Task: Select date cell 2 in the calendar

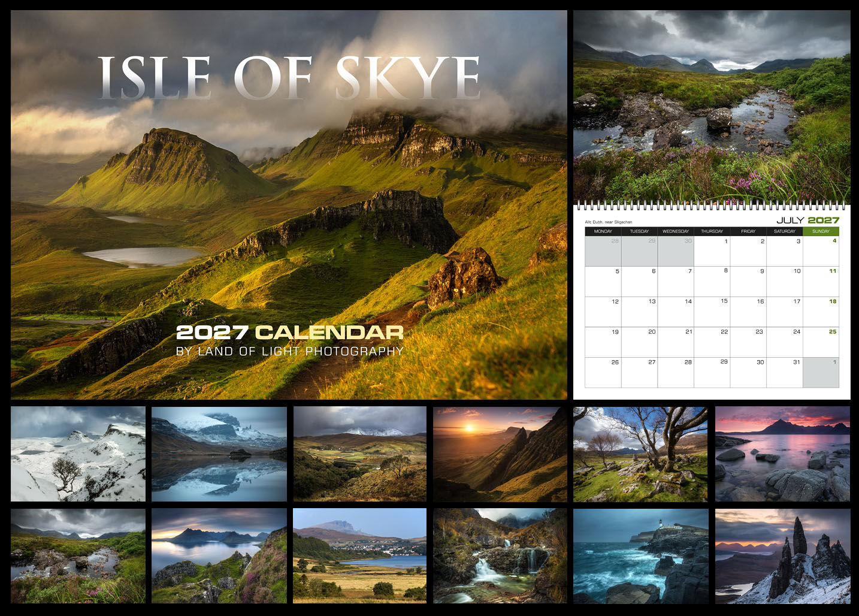Action: click(x=748, y=251)
